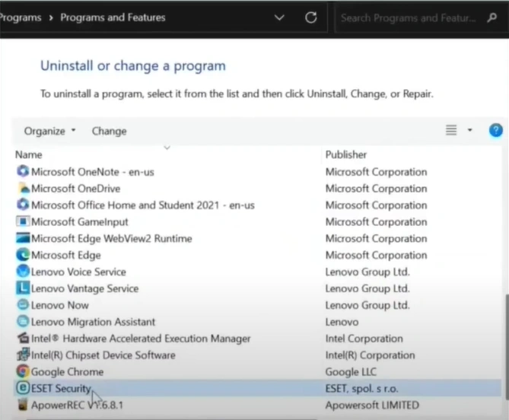
Task: Click the Google Chrome icon
Action: [x=23, y=371]
